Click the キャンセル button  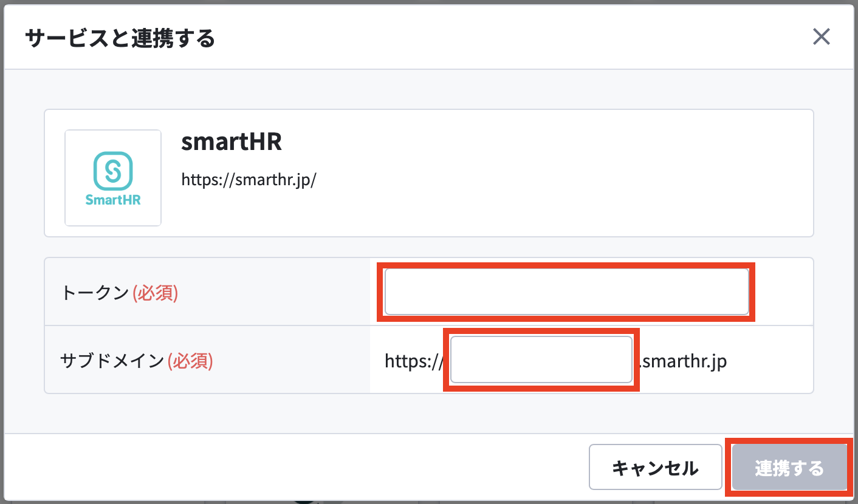click(x=655, y=468)
